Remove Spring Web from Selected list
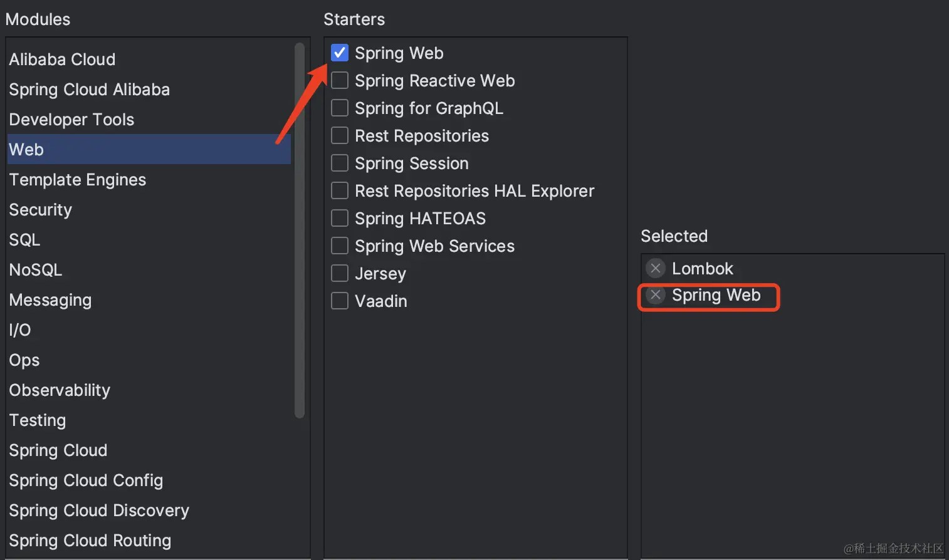The image size is (949, 560). [x=656, y=295]
